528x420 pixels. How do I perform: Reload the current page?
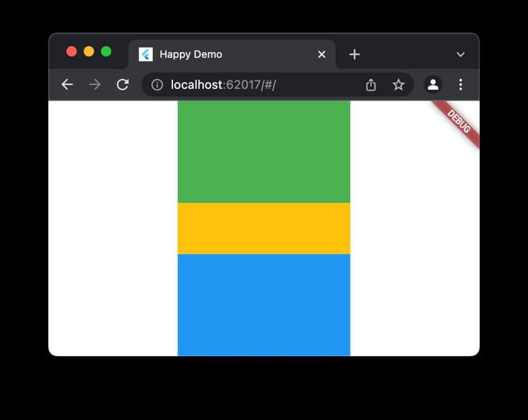point(123,85)
